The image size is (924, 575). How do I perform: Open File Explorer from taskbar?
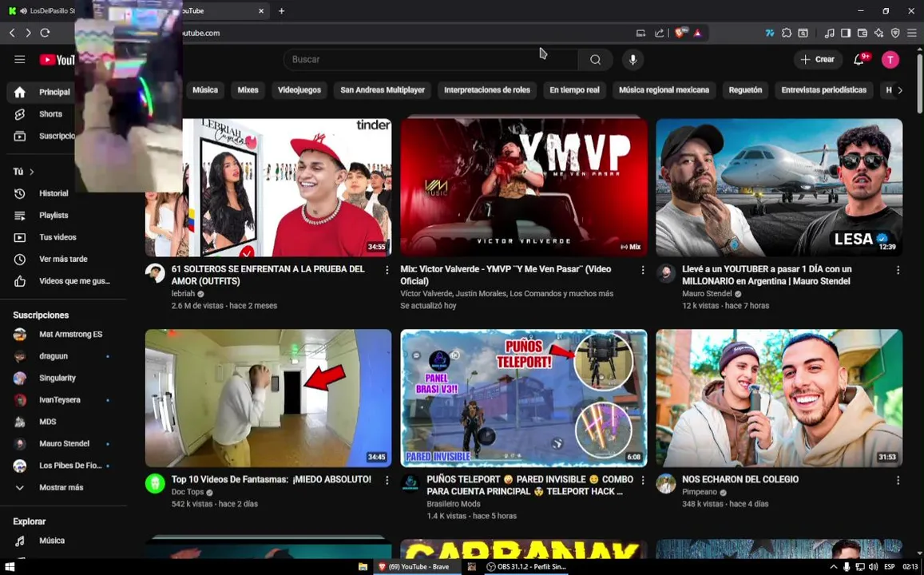pyautogui.click(x=363, y=567)
